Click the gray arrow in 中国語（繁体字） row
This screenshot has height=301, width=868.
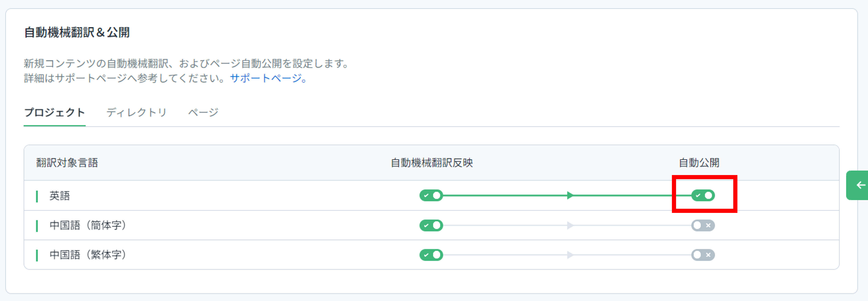click(570, 255)
